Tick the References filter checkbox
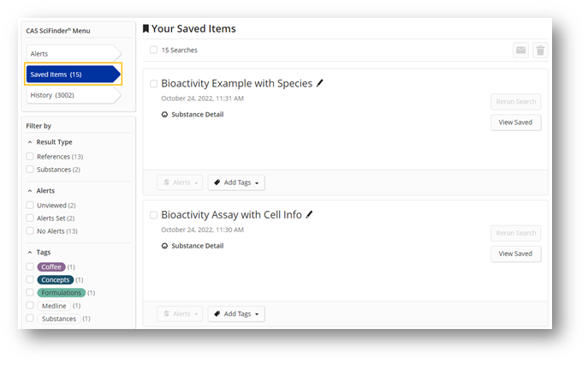Image resolution: width=588 pixels, height=365 pixels. [x=30, y=156]
